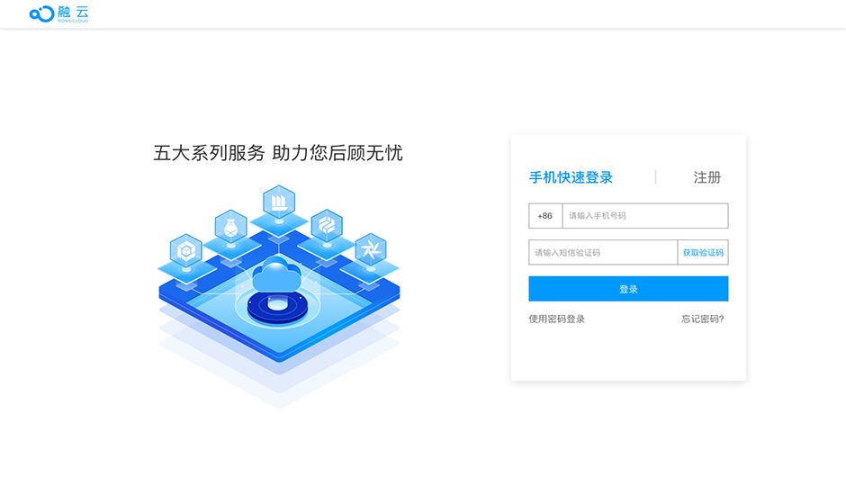Click the vase hexagon icon

pyautogui.click(x=231, y=226)
